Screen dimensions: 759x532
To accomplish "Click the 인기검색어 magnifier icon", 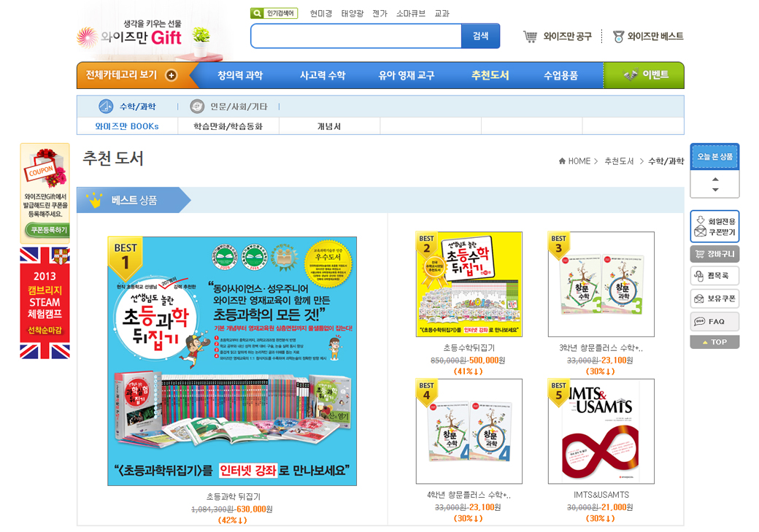I will [257, 14].
